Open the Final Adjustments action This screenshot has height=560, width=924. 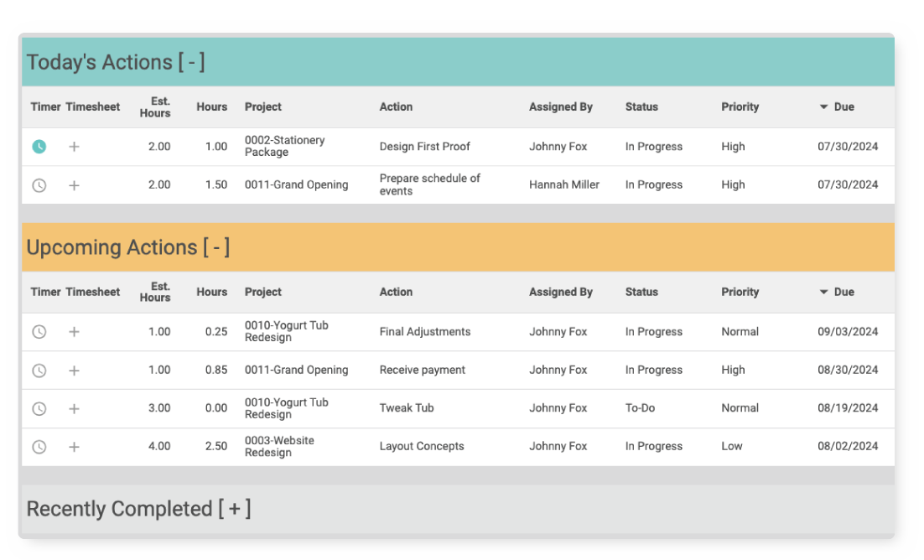pos(424,332)
